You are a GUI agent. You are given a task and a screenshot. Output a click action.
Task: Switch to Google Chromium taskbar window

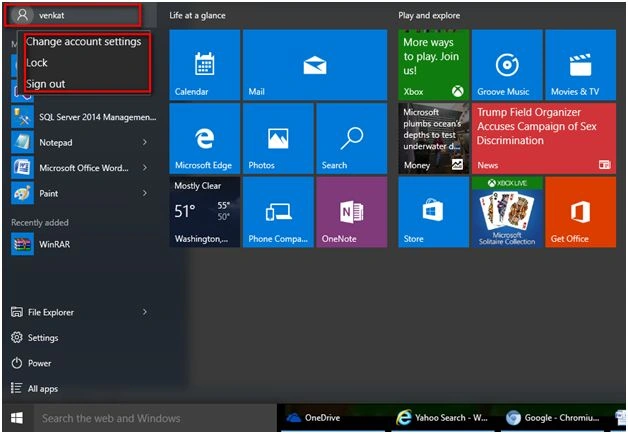tap(553, 418)
